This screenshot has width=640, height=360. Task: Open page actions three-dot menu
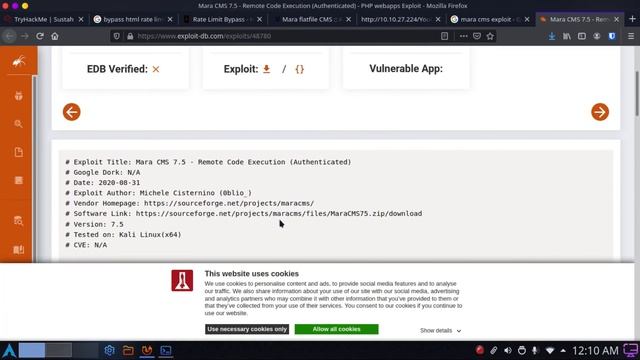coord(463,36)
